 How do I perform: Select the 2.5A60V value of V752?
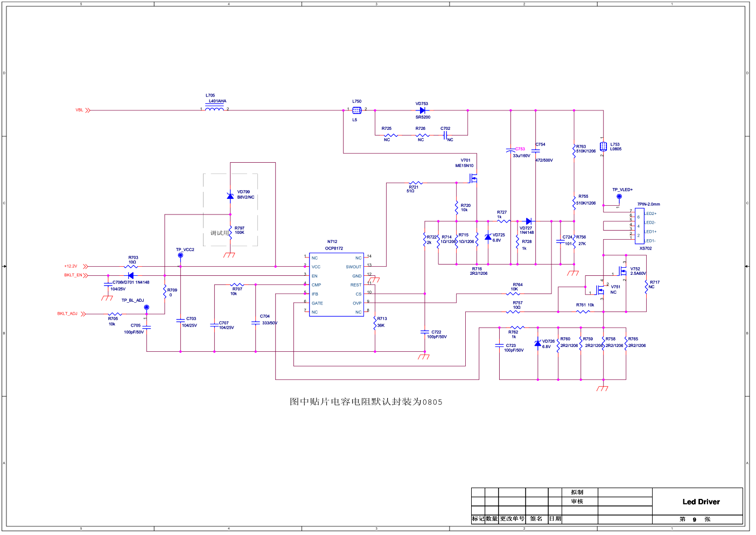(x=639, y=274)
